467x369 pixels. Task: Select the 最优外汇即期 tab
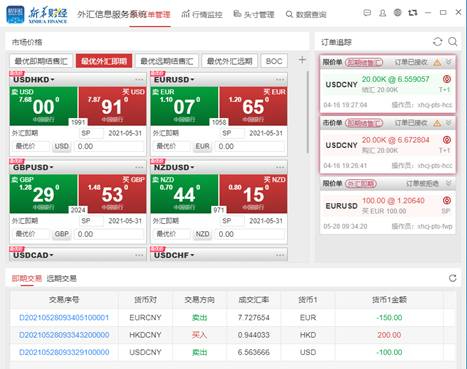tap(104, 61)
